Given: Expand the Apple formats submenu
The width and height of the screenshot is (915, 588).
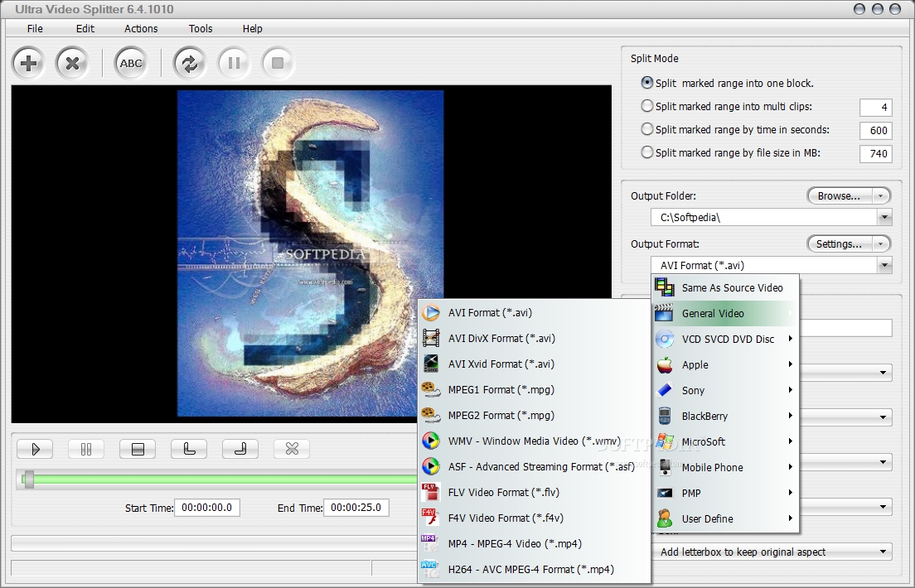Looking at the screenshot, I should click(x=725, y=364).
